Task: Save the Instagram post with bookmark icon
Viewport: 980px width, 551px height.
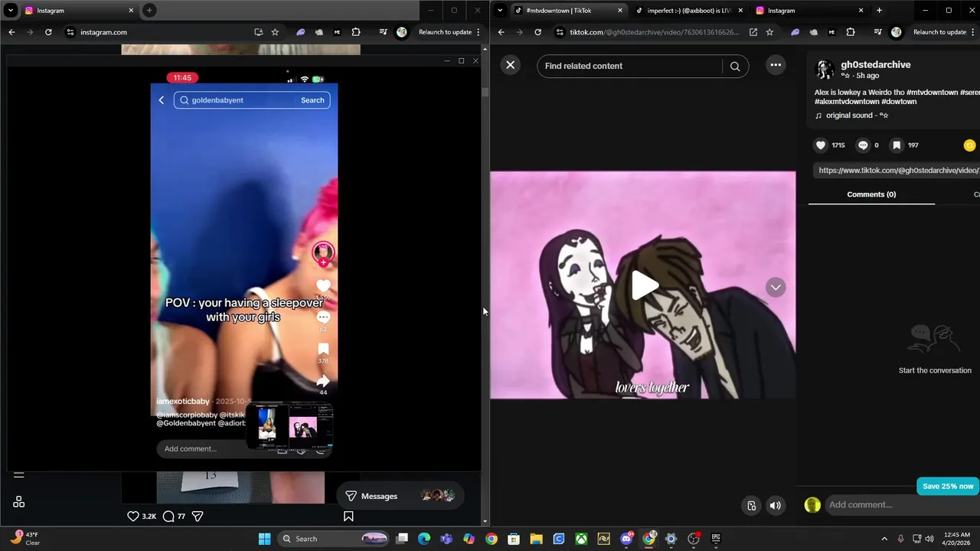Action: point(348,517)
